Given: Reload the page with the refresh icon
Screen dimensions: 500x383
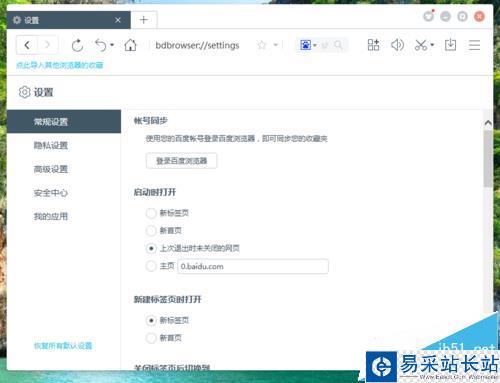Looking at the screenshot, I should 77,45.
